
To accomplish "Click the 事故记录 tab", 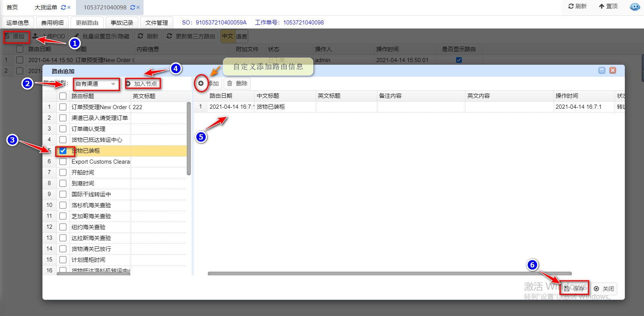I will (122, 23).
